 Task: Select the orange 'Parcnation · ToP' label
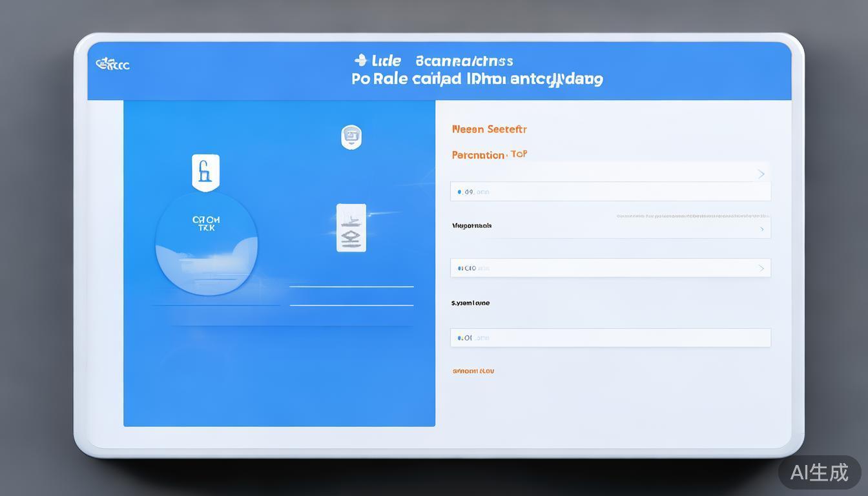tap(489, 155)
